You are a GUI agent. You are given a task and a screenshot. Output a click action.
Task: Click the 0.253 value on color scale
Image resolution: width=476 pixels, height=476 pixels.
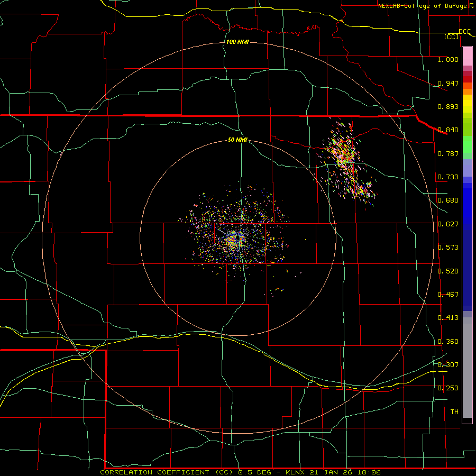448,388
